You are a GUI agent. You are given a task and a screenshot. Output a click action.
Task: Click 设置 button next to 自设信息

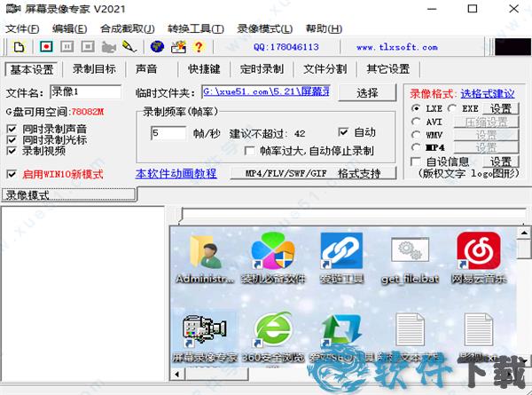[x=501, y=162]
